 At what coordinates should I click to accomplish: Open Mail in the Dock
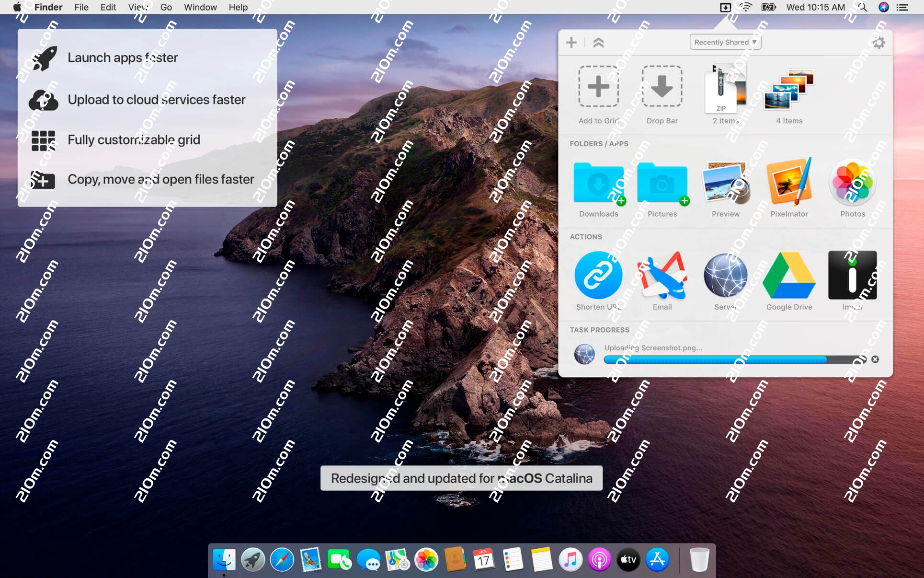coord(311,559)
